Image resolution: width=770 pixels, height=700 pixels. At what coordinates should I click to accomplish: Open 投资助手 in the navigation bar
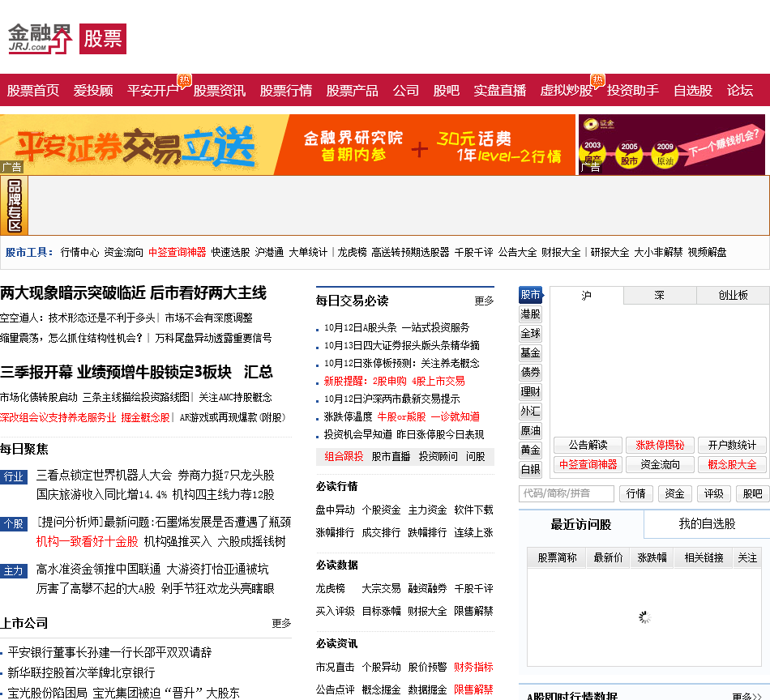[633, 91]
